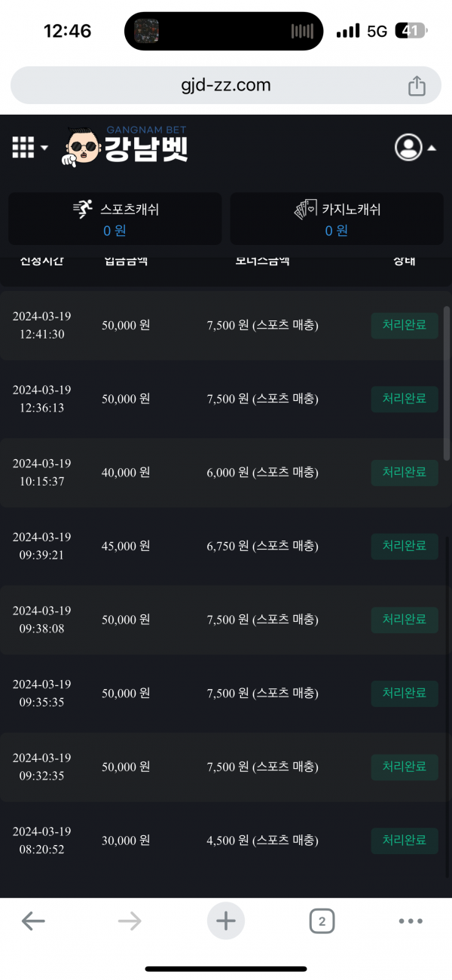Tap the gjd-zz.com address bar
Viewport: 452px width, 980px height.
point(225,85)
